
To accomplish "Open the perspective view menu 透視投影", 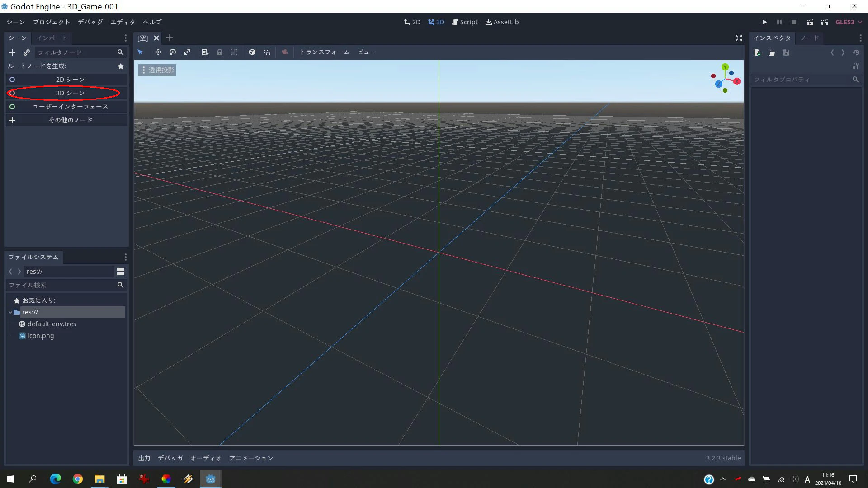I will click(x=157, y=70).
